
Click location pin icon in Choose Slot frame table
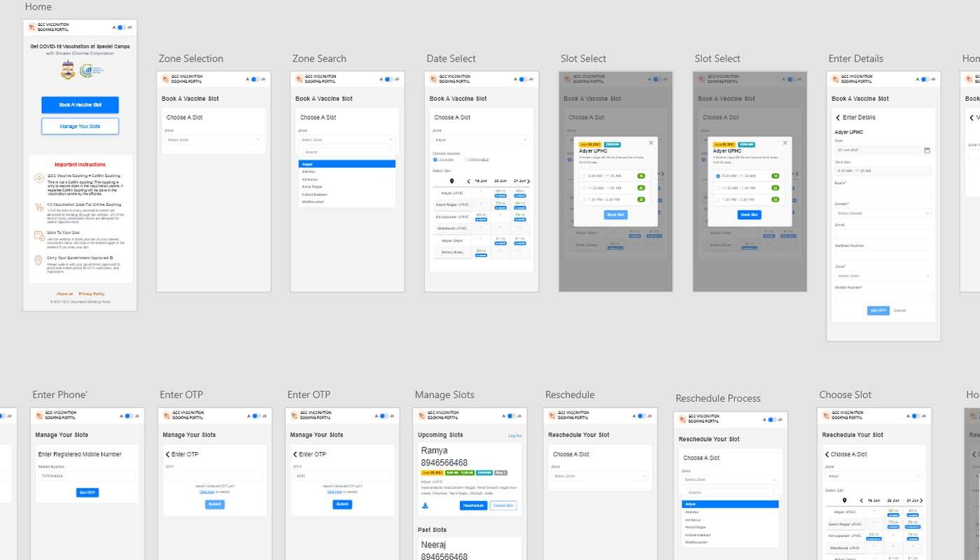844,500
